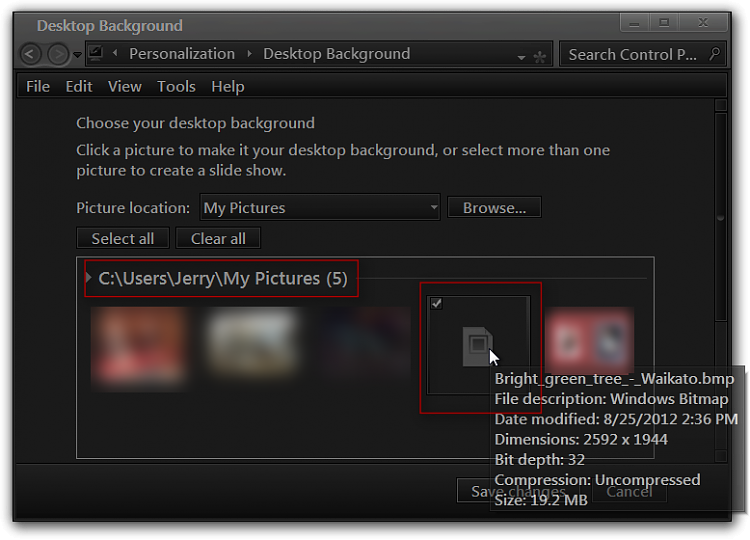Click the Cancel button
The height and width of the screenshot is (540, 750).
click(629, 491)
